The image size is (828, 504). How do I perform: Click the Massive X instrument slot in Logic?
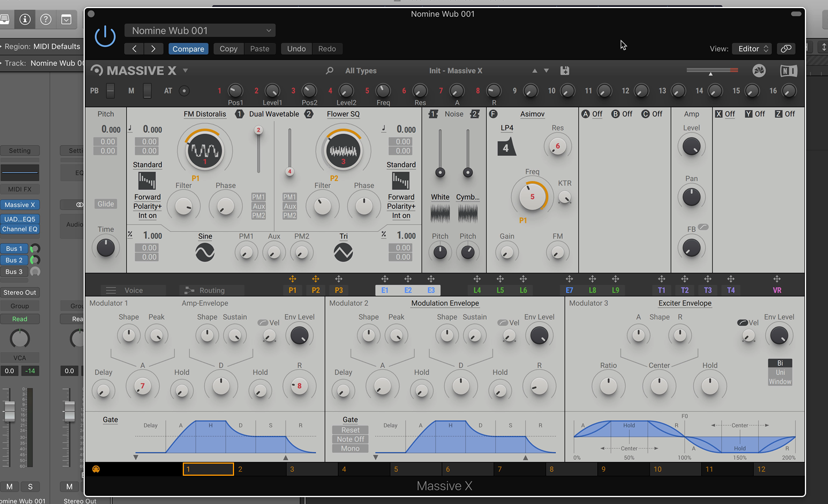click(x=20, y=205)
